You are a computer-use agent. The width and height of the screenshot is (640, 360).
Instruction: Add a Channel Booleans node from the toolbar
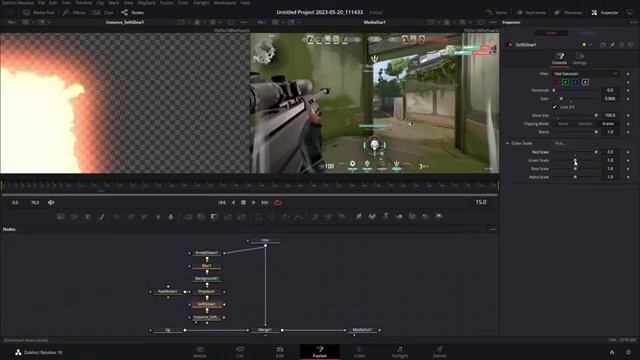pos(201,217)
